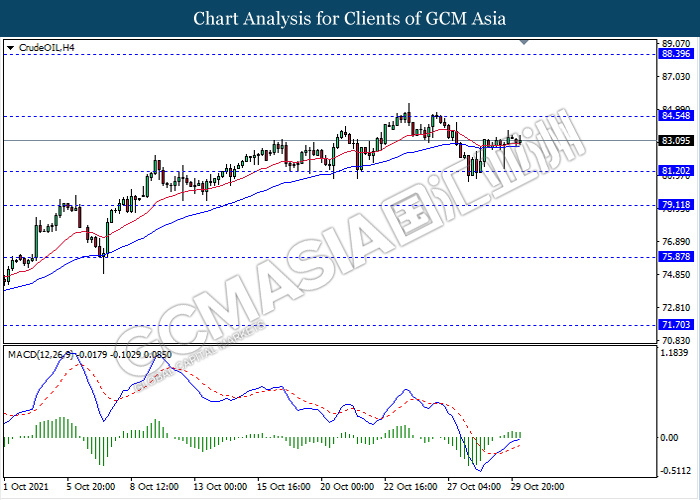Click the 8 Oct 12:00 time label
700x500 pixels.
(x=154, y=487)
